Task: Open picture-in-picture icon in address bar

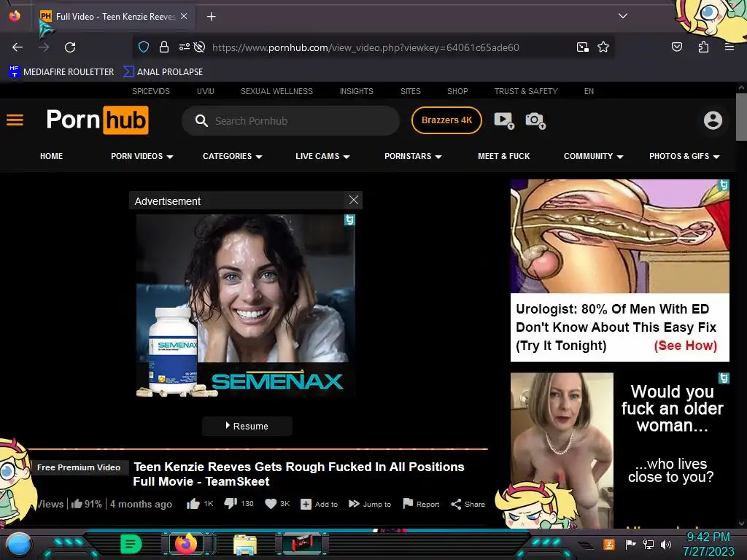Action: (582, 47)
